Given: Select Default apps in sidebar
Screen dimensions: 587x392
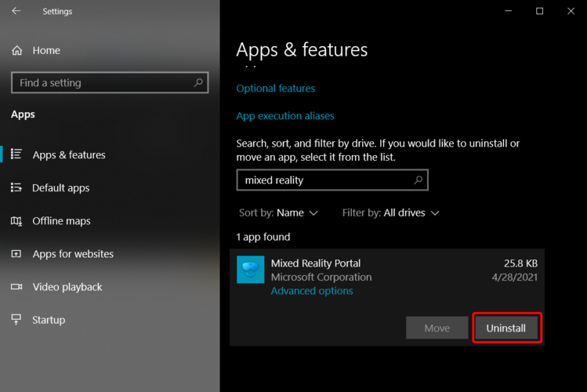Looking at the screenshot, I should pos(110,187).
